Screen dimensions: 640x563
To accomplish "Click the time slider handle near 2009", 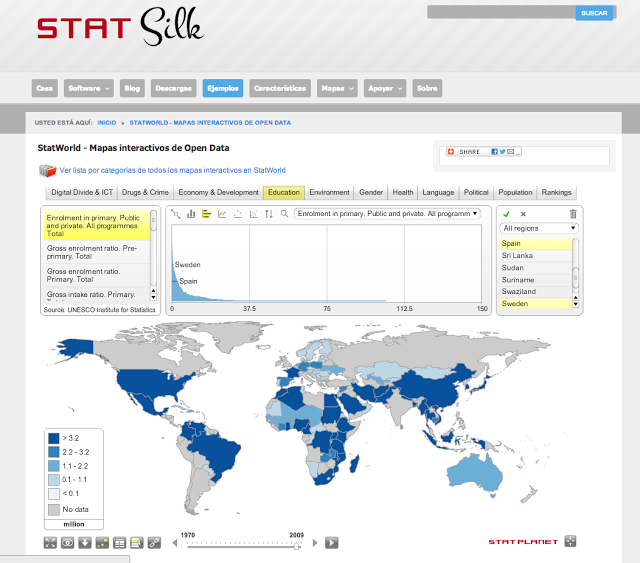I will (297, 545).
